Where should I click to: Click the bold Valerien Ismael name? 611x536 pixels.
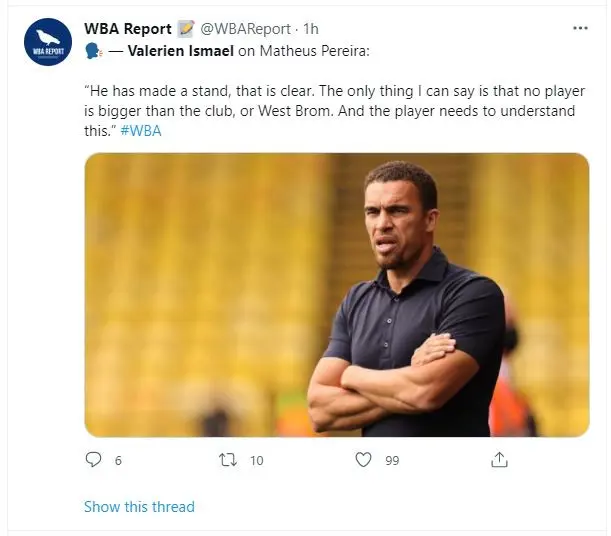(x=181, y=51)
